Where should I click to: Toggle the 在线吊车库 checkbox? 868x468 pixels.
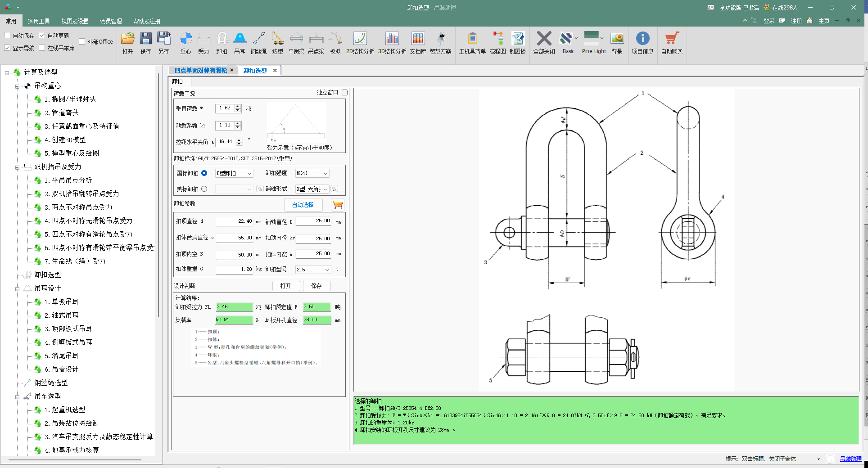pos(42,48)
